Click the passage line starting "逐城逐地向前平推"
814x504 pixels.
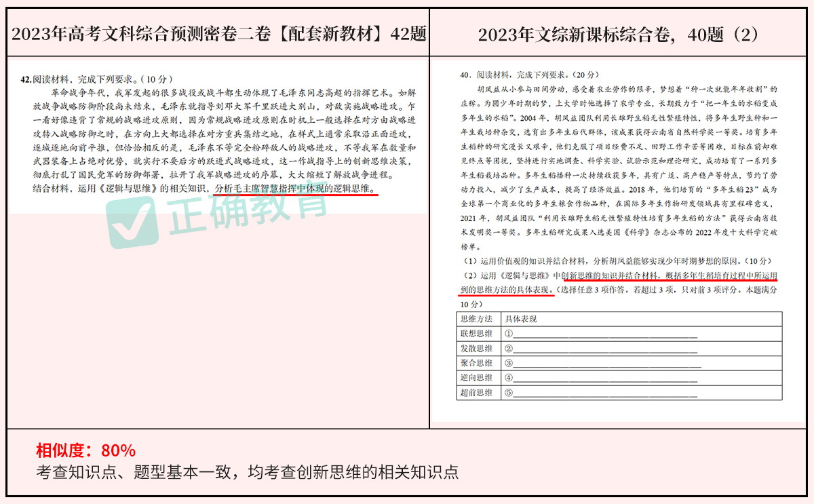tap(224, 147)
